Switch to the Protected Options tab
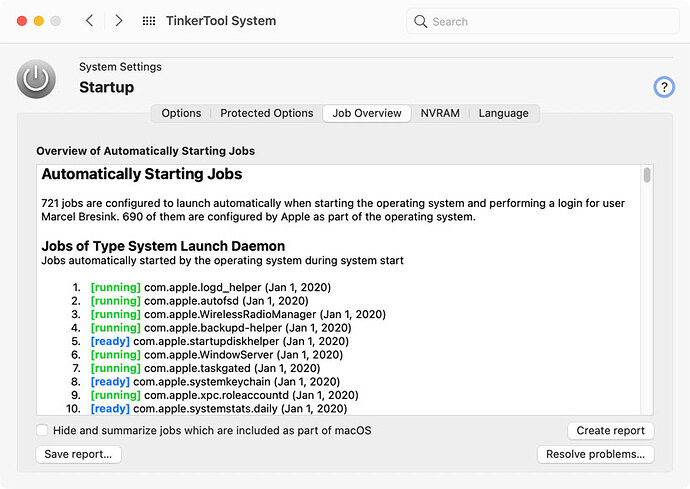This screenshot has height=489, width=690. tap(267, 114)
